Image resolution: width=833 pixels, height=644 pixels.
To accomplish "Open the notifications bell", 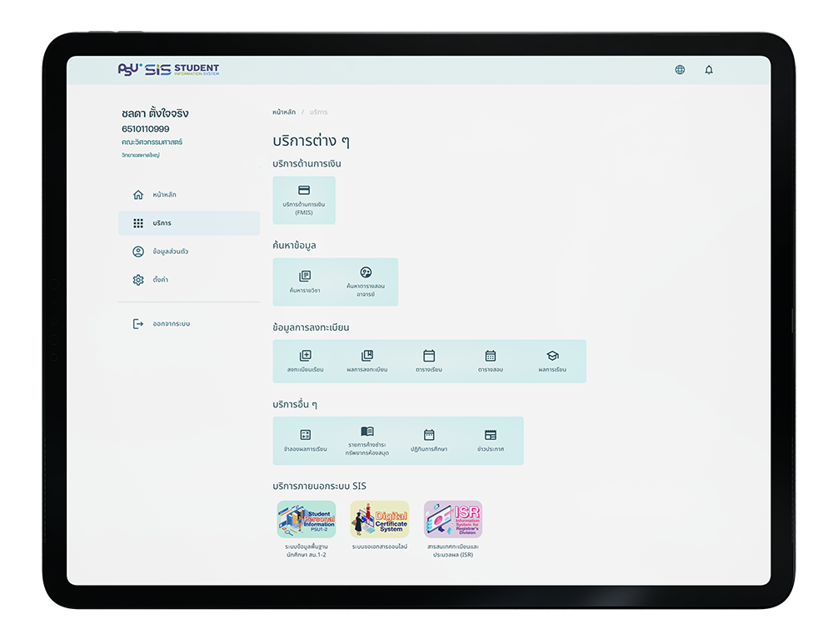I will click(x=709, y=70).
